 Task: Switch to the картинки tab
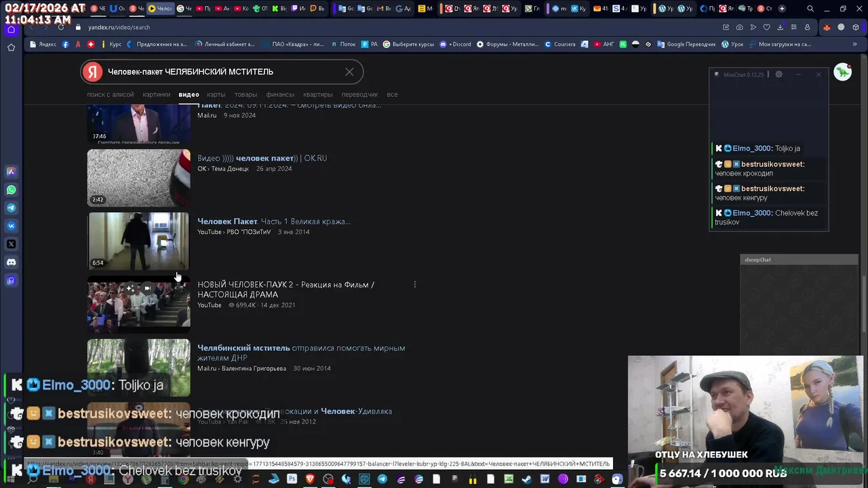(x=157, y=94)
